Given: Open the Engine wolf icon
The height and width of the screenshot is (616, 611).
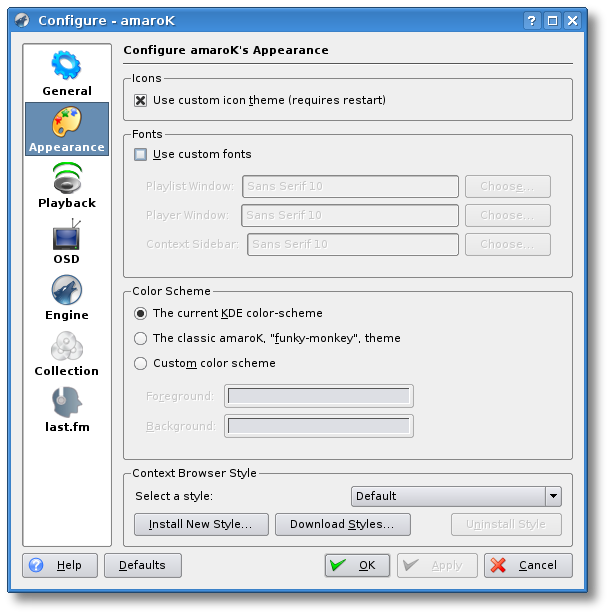Looking at the screenshot, I should point(66,291).
